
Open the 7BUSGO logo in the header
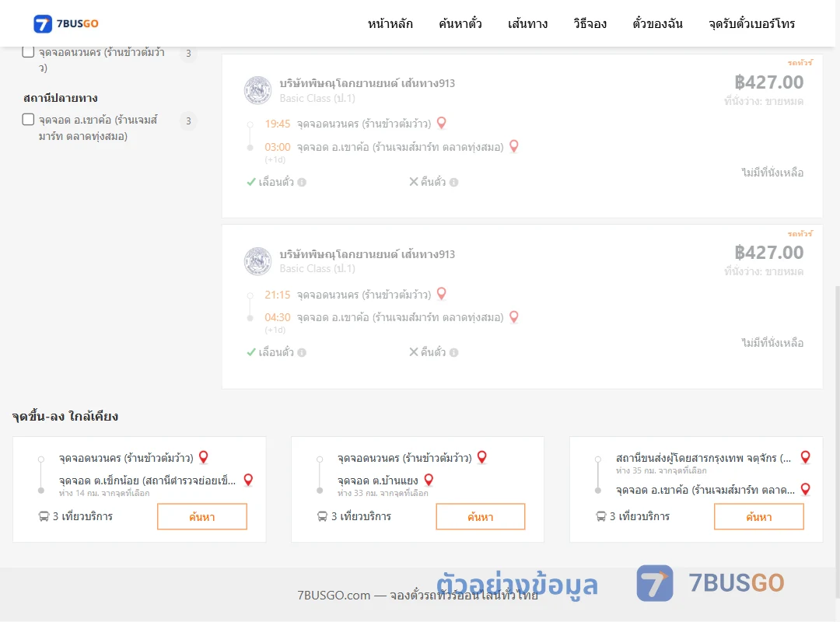click(66, 23)
